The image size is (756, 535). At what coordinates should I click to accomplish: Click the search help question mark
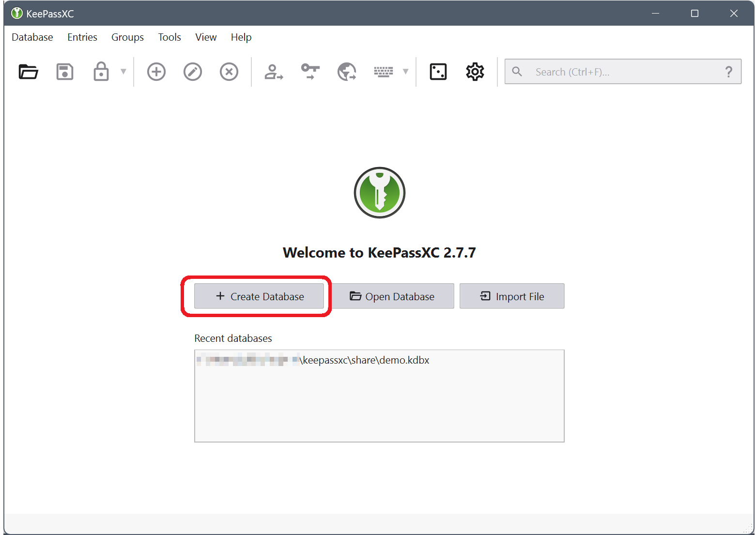pos(728,72)
